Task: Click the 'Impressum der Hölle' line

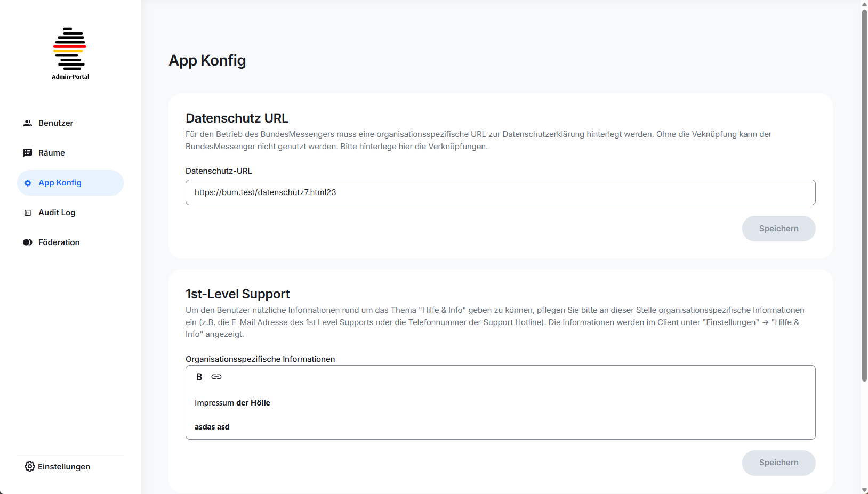Action: coord(232,403)
